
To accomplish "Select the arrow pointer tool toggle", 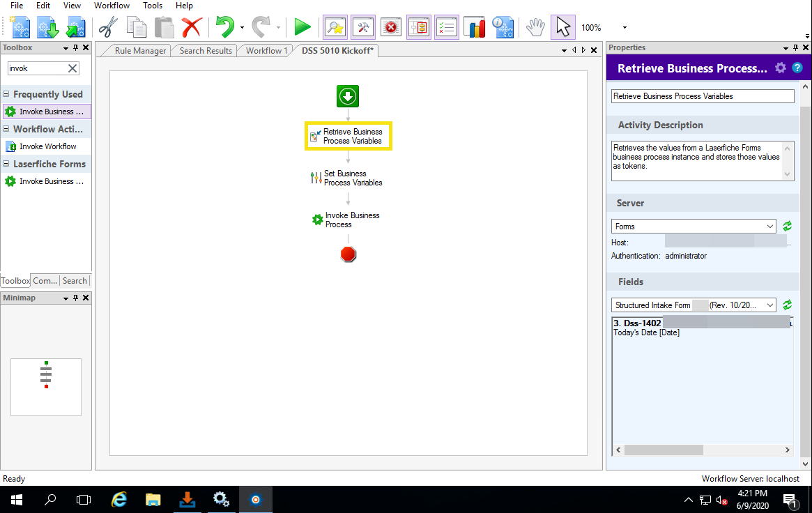I will point(562,28).
